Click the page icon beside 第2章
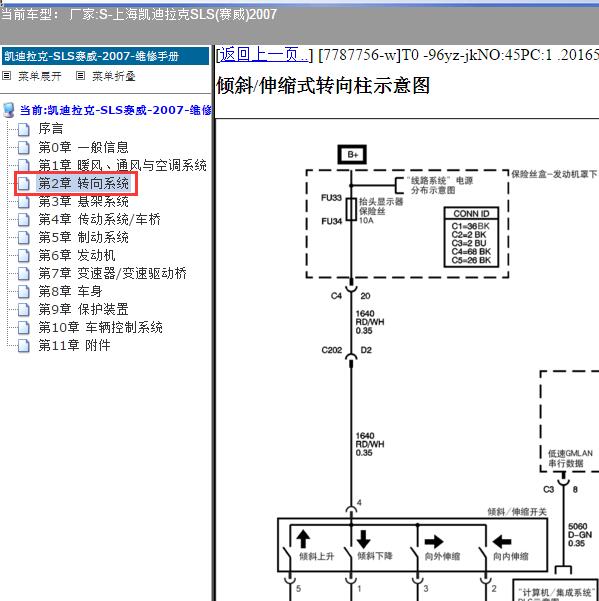The width and height of the screenshot is (599, 601). pyautogui.click(x=24, y=183)
